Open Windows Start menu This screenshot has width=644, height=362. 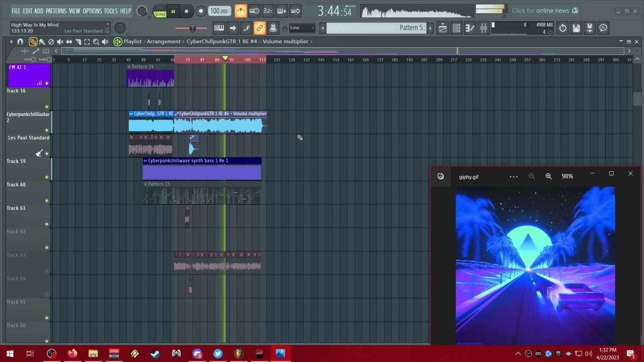pos(10,354)
